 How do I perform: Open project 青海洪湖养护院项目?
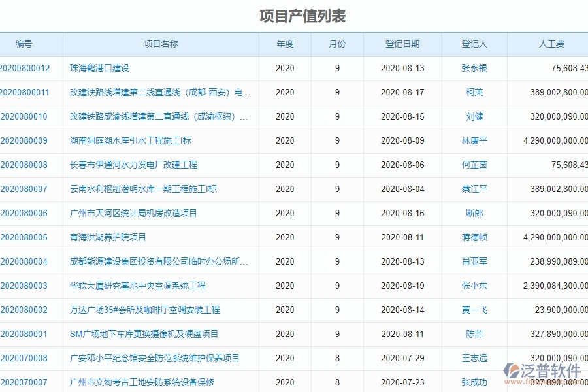108,237
